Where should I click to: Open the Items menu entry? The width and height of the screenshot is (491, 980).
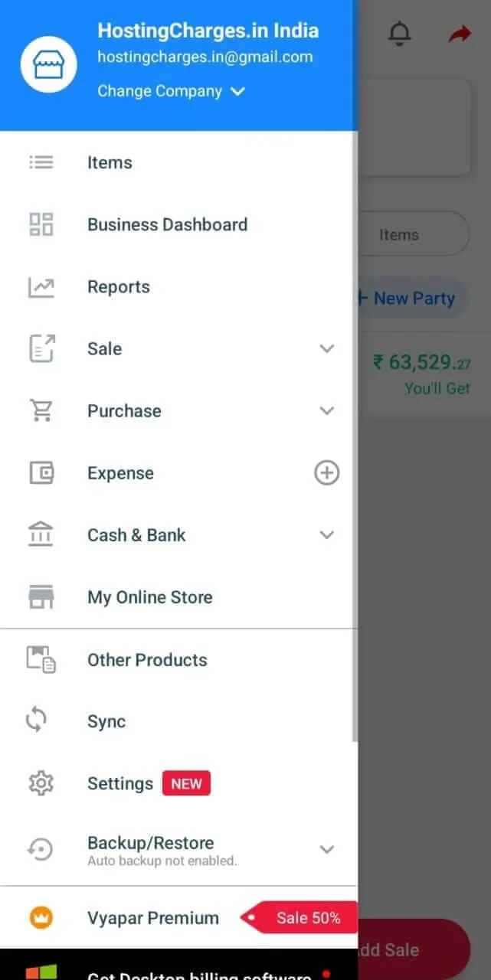click(110, 162)
